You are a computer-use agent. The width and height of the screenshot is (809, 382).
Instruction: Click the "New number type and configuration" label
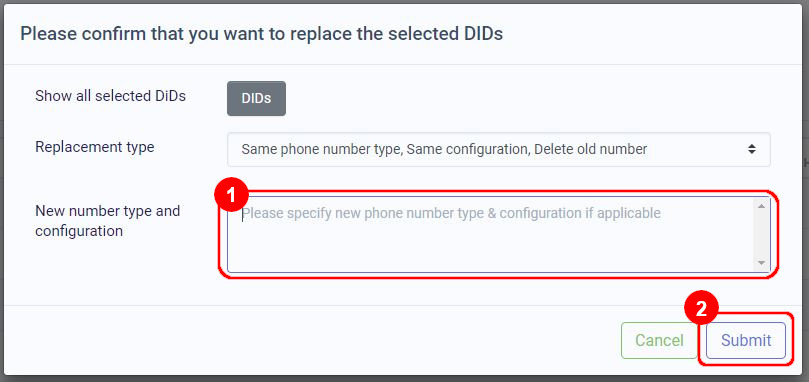click(x=107, y=220)
